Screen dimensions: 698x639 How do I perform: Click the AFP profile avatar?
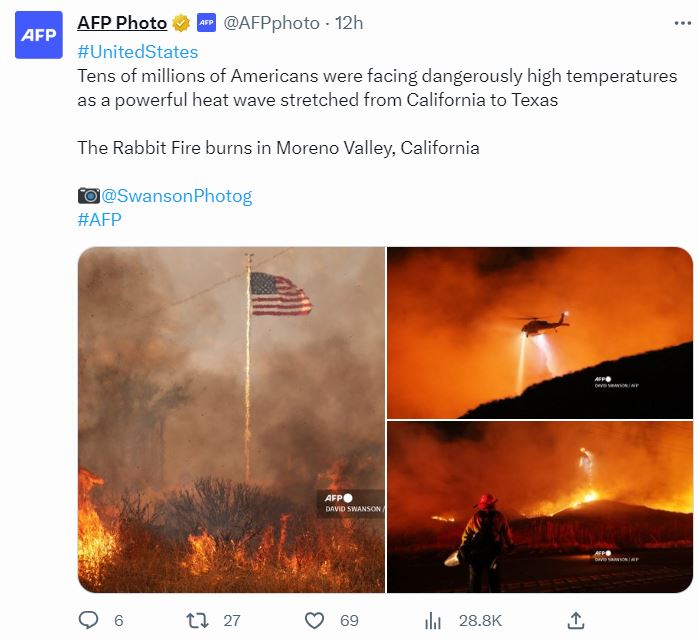coord(40,36)
